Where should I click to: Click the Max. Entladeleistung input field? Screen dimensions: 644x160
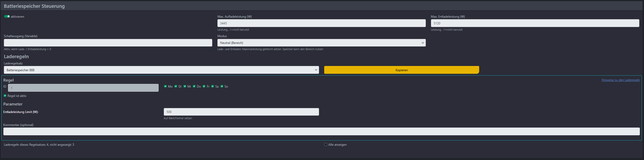coord(535,23)
